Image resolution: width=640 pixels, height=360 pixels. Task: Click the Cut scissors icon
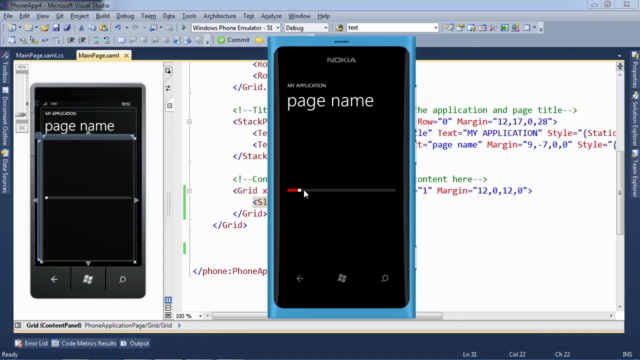point(81,28)
